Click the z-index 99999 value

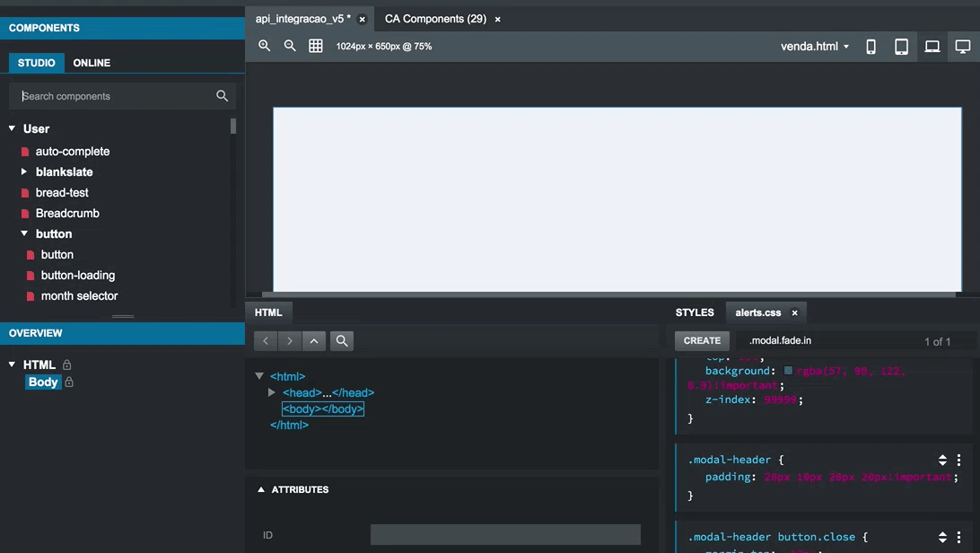tap(780, 399)
